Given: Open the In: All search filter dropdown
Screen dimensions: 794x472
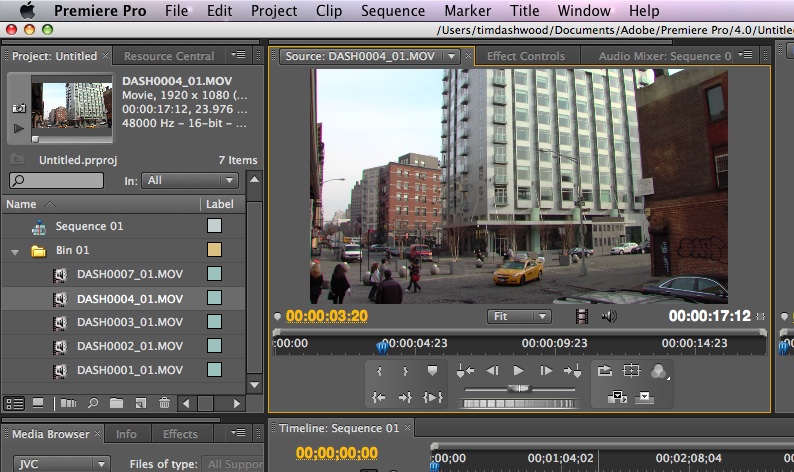Looking at the screenshot, I should (190, 181).
